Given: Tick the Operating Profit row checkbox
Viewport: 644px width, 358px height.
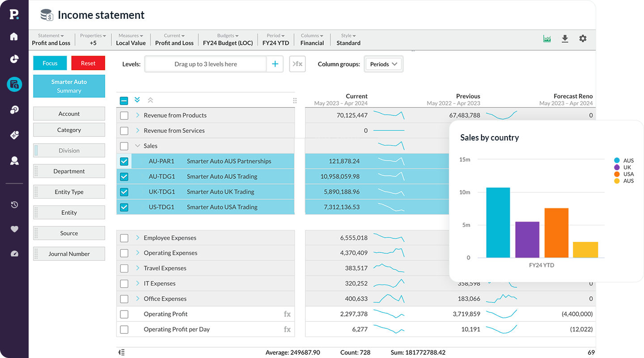Looking at the screenshot, I should pos(124,314).
